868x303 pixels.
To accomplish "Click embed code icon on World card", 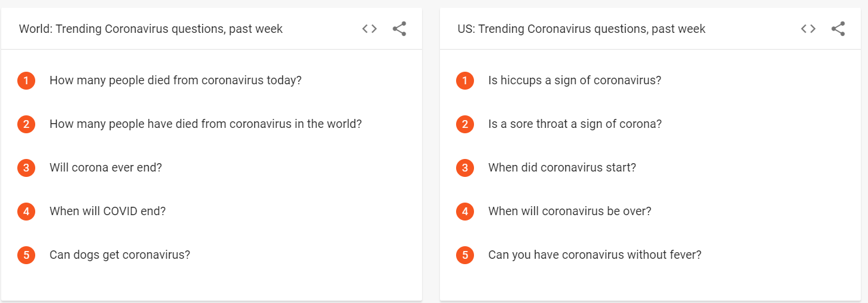I will pyautogui.click(x=370, y=29).
